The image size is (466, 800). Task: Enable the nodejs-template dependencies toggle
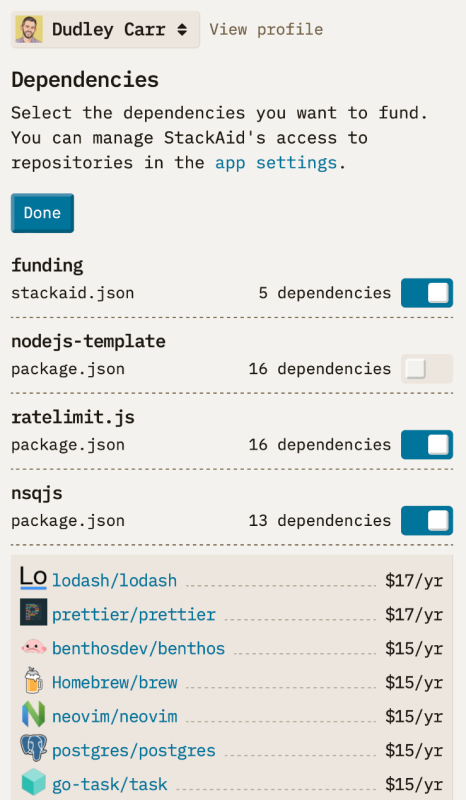pos(427,369)
